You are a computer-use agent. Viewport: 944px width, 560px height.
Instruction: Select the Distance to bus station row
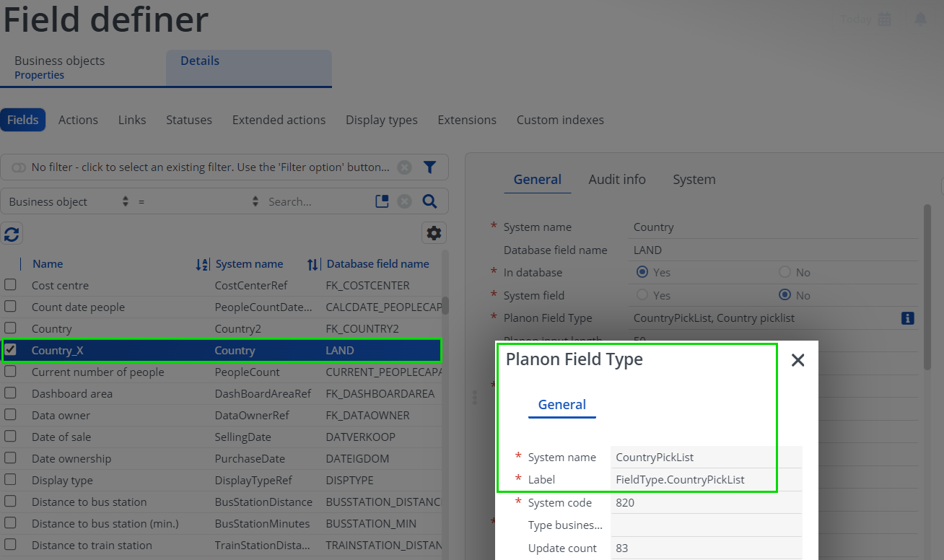221,502
